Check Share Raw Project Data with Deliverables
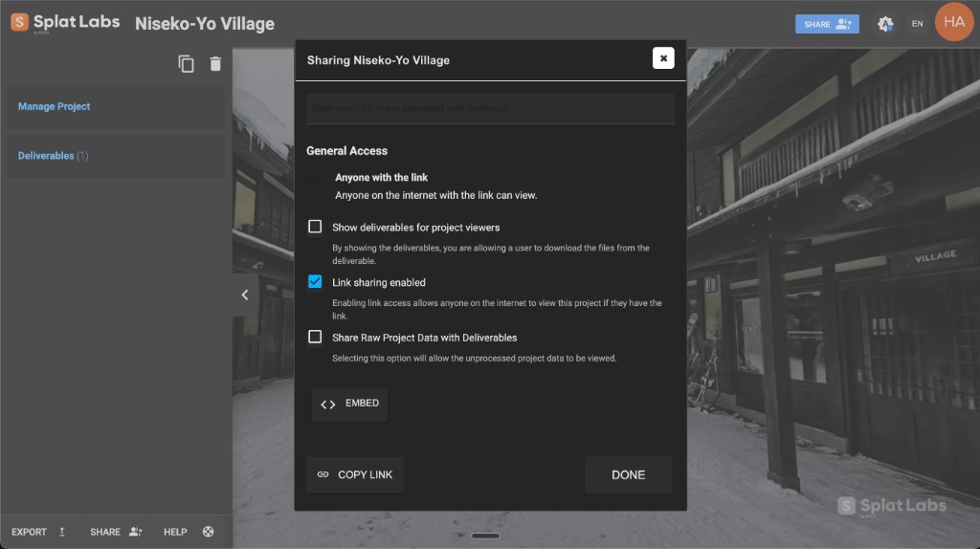980x549 pixels. point(315,337)
